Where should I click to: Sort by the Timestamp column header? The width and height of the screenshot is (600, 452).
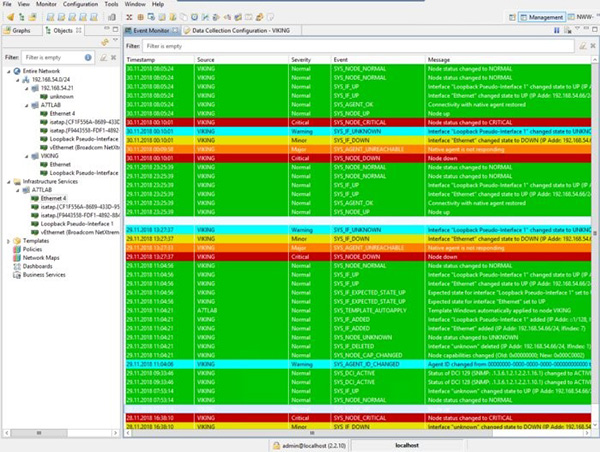(160, 60)
